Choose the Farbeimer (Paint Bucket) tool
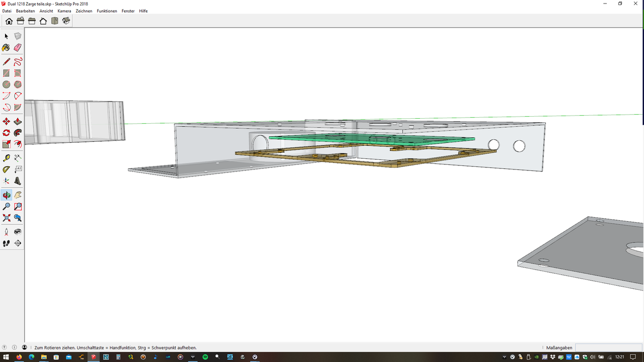644x362 pixels. pyautogui.click(x=7, y=47)
